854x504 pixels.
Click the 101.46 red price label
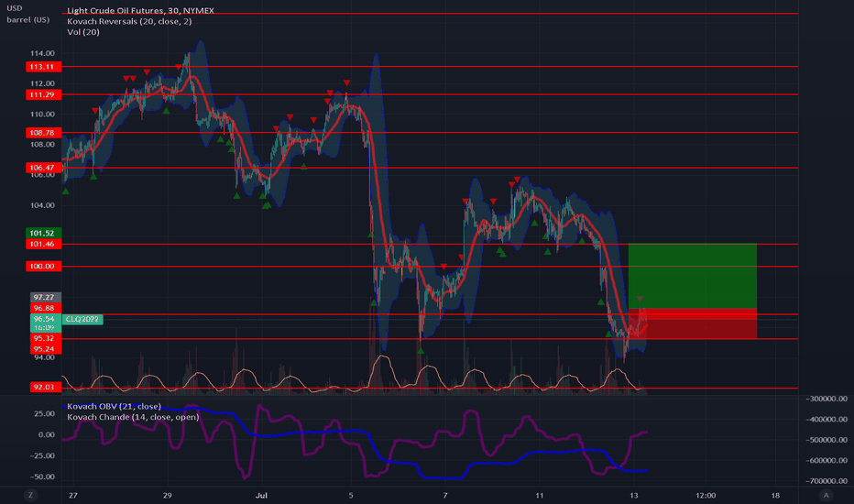coord(44,244)
